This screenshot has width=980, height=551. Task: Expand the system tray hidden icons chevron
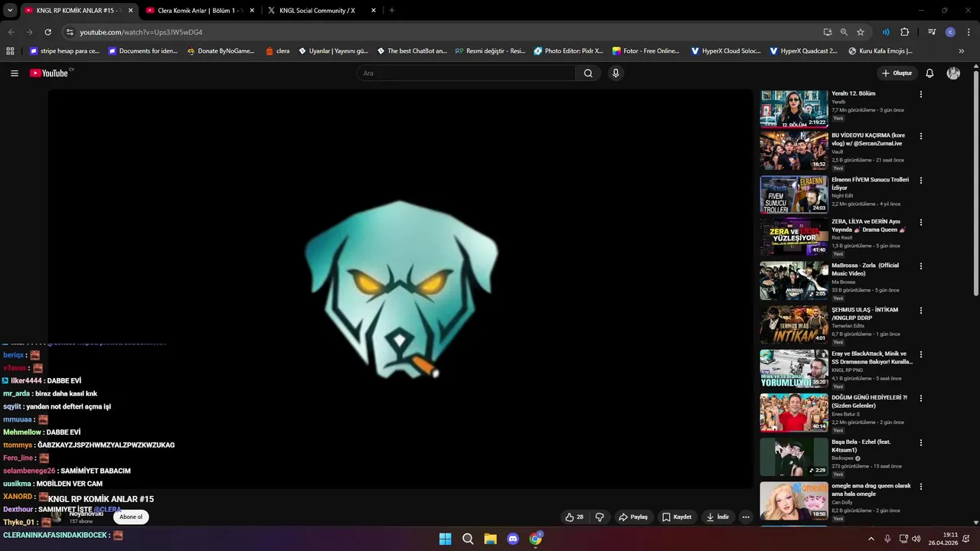(x=871, y=539)
